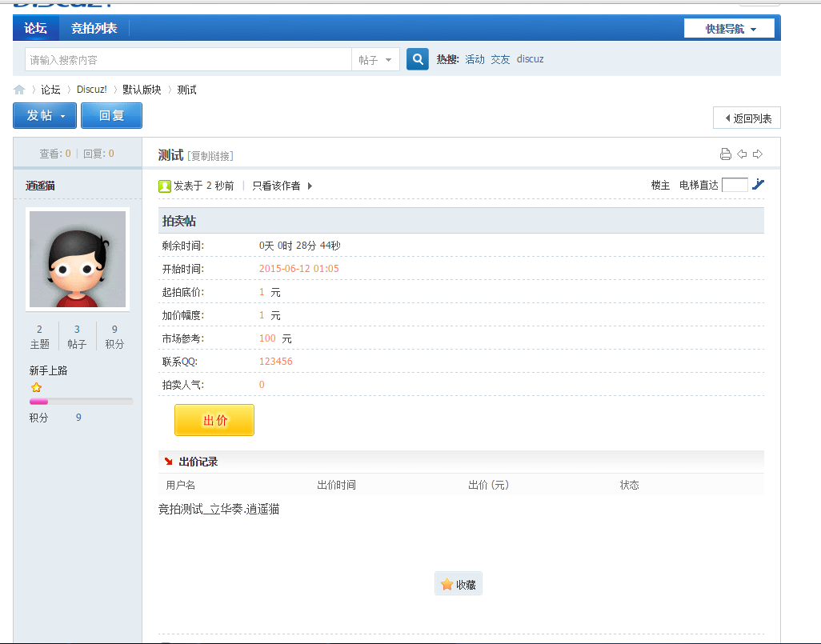This screenshot has width=821, height=644.
Task: Click hot search term 交友
Action: [x=500, y=59]
